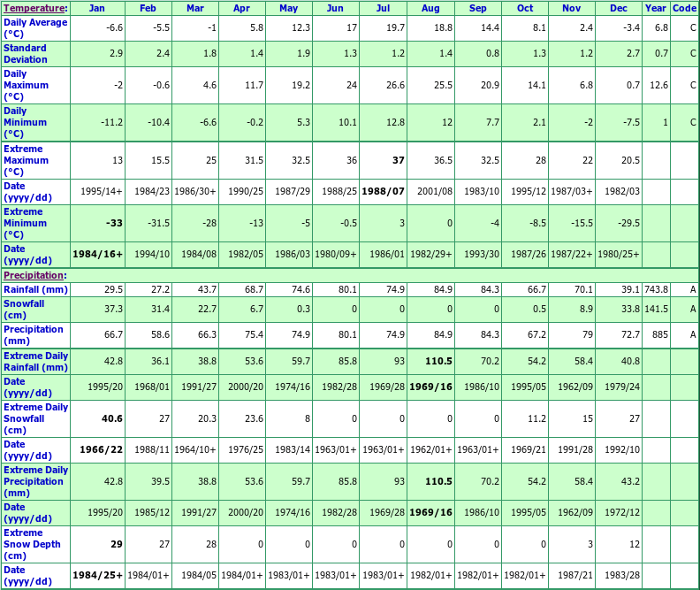This screenshot has width=700, height=590.
Task: Click the date 1972/12 in December column
Action: coord(622,512)
